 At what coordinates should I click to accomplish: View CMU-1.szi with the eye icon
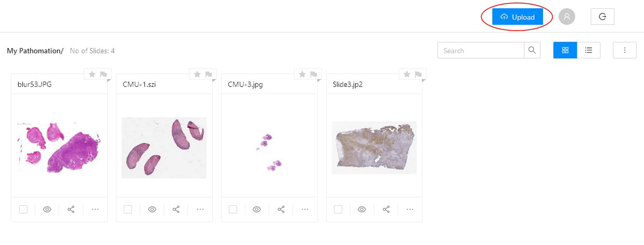point(152,209)
